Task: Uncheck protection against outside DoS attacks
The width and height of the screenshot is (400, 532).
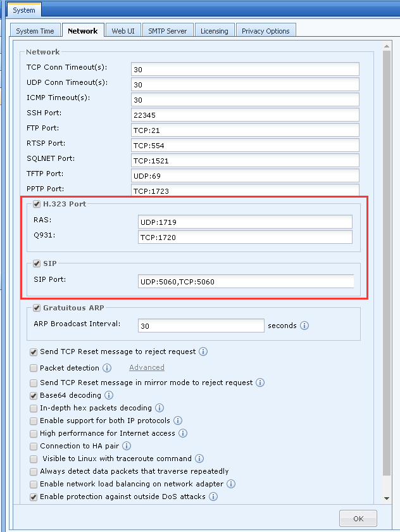Action: point(33,497)
